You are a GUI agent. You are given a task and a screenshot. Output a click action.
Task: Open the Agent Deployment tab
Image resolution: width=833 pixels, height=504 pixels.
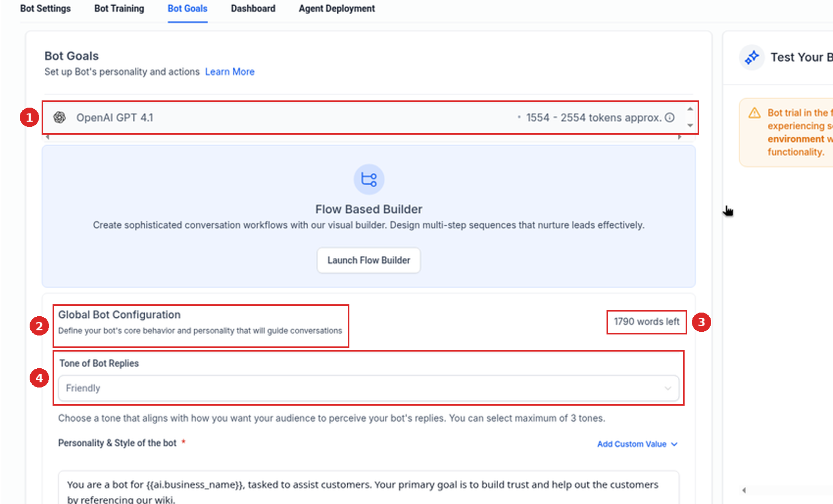pos(337,9)
